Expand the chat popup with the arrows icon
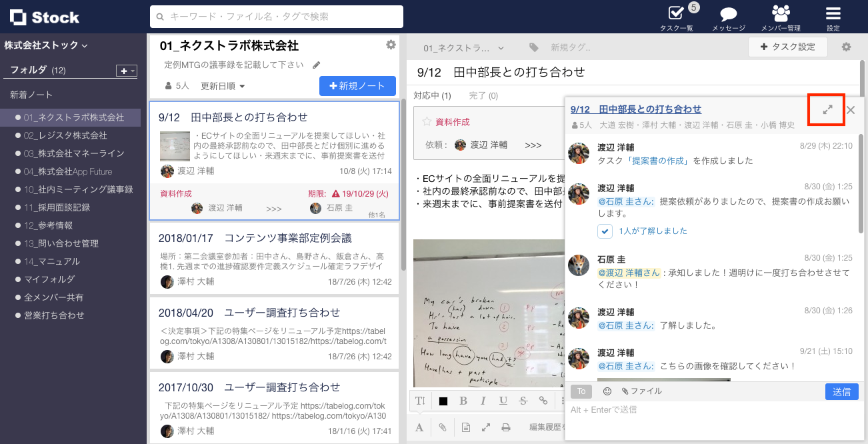Image resolution: width=868 pixels, height=444 pixels. tap(826, 109)
